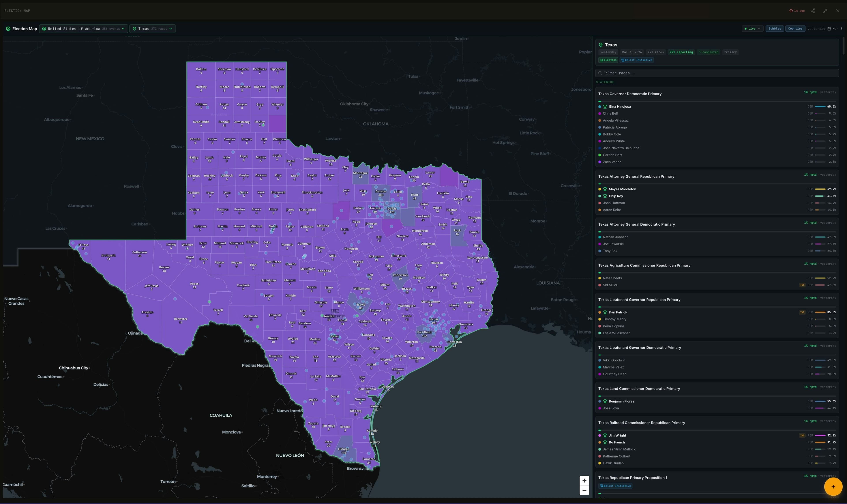Click the share icon in header

(813, 11)
